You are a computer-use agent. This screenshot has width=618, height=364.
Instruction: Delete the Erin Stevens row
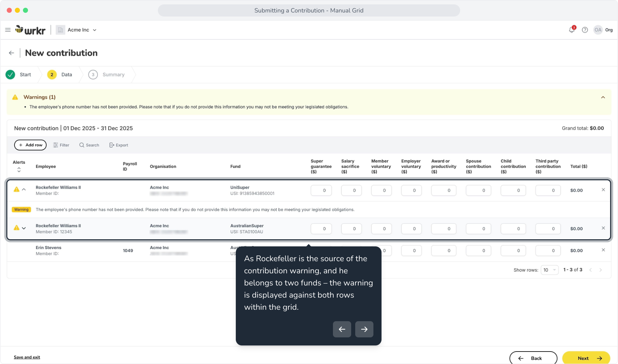click(x=603, y=250)
